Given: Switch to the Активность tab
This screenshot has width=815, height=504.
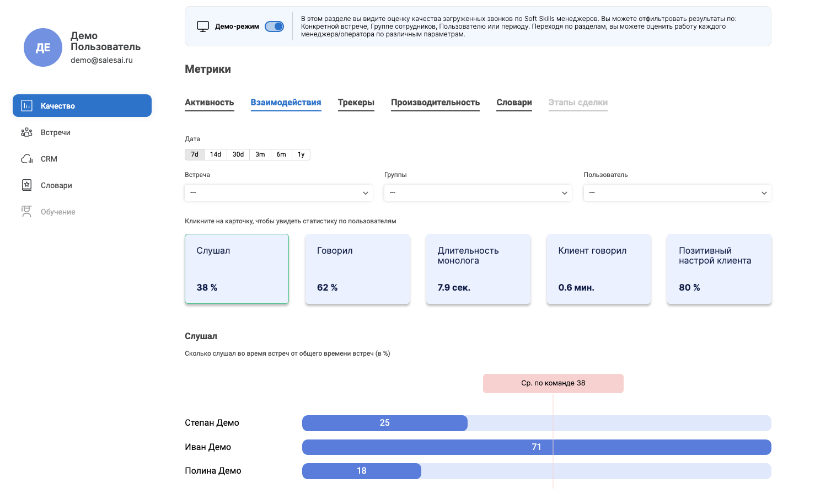Looking at the screenshot, I should [x=210, y=103].
